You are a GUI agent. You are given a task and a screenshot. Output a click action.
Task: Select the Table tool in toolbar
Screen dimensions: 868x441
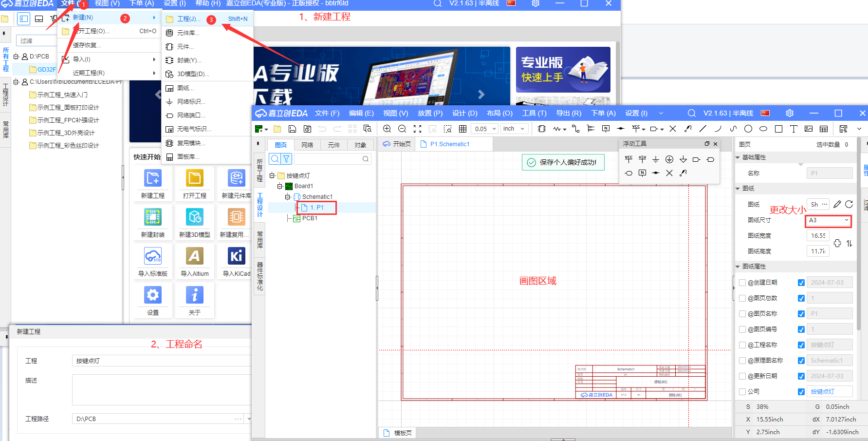click(x=824, y=129)
